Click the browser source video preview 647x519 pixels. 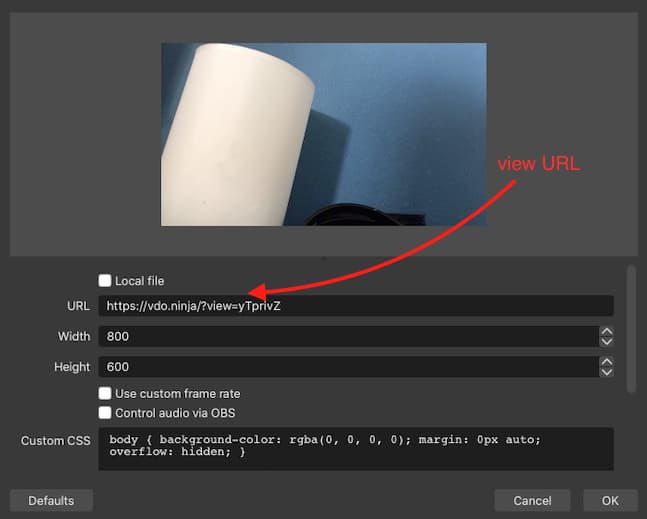point(324,134)
